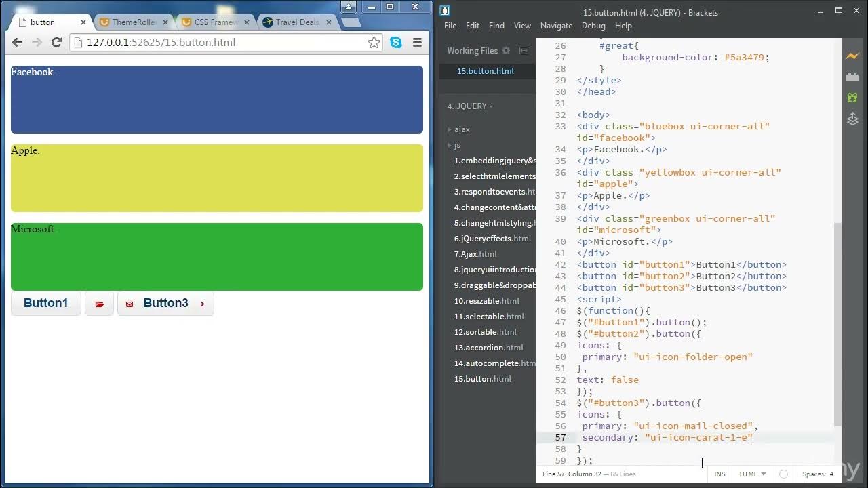Open 7.Ajax.html file

tap(475, 254)
